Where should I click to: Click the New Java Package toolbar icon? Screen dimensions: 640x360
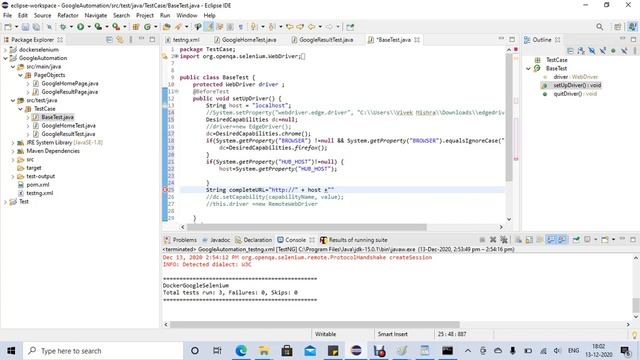coord(136,27)
